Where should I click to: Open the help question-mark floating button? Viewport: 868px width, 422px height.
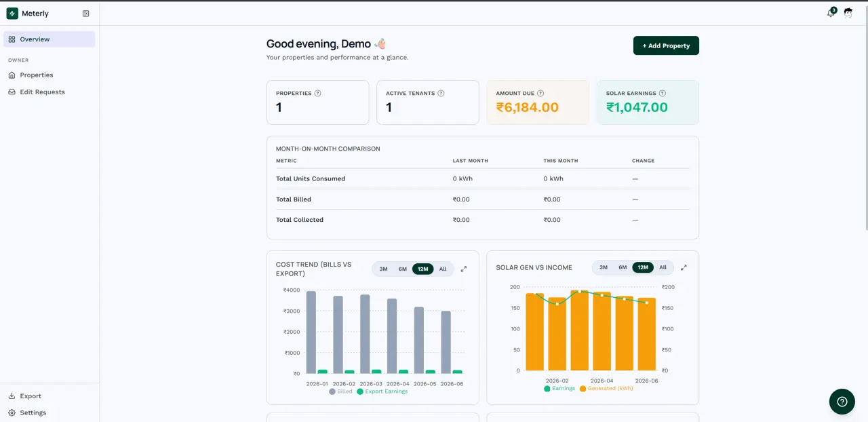coord(842,402)
